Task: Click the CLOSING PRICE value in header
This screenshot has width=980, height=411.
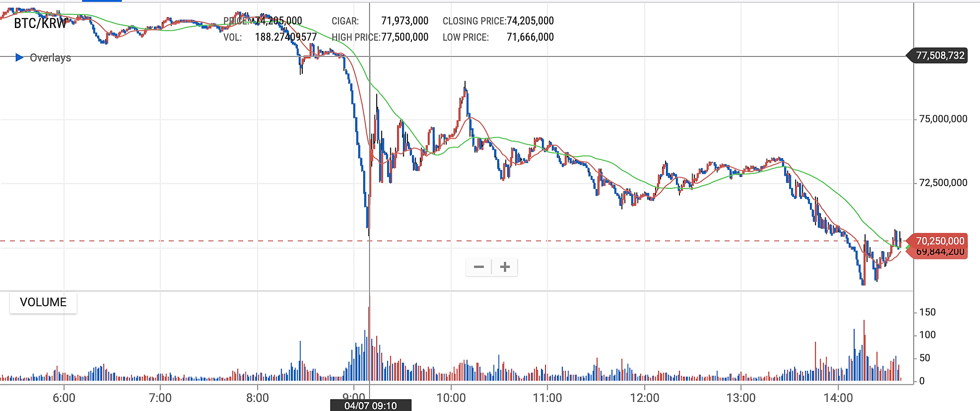Action: pos(530,21)
